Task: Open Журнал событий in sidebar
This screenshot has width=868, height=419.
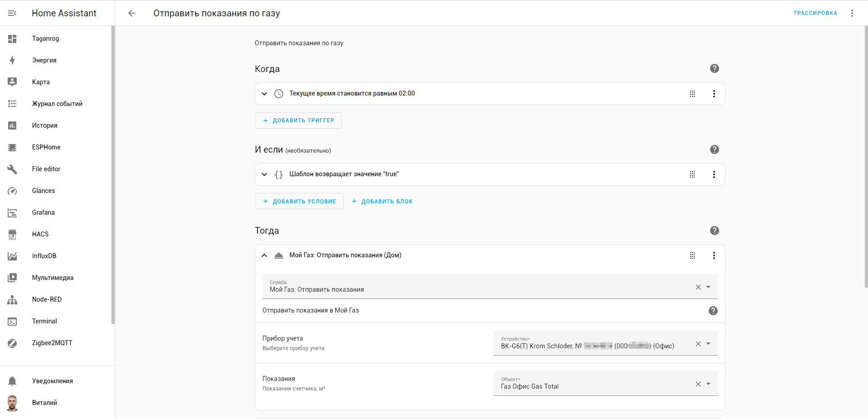Action: pos(56,104)
